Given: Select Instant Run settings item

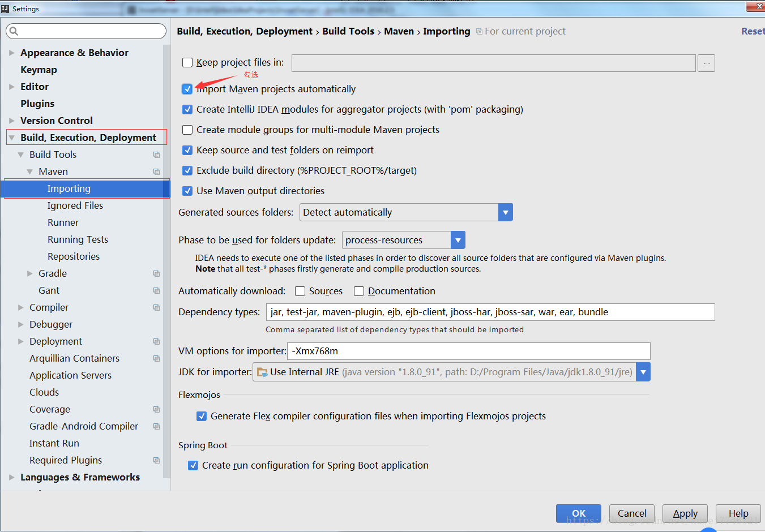Looking at the screenshot, I should (x=54, y=443).
